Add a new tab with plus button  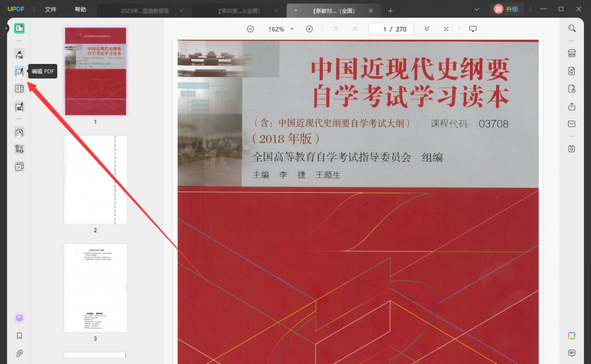tap(390, 11)
